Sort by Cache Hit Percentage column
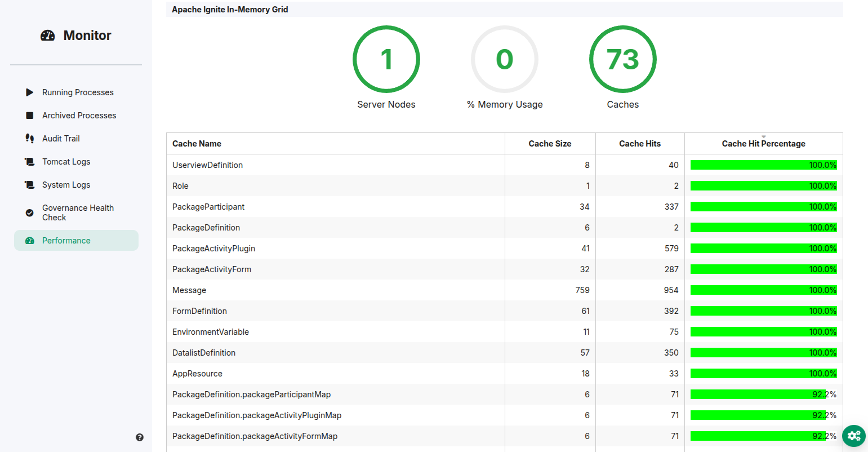Image resolution: width=868 pixels, height=452 pixels. [x=763, y=144]
